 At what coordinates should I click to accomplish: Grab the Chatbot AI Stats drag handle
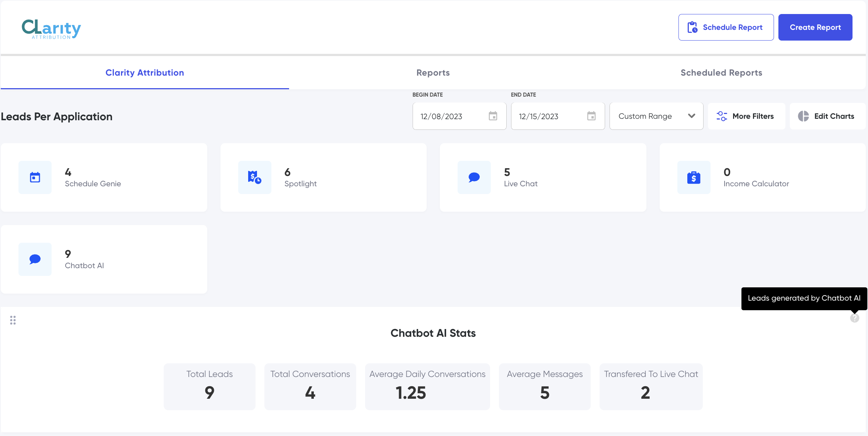[13, 320]
